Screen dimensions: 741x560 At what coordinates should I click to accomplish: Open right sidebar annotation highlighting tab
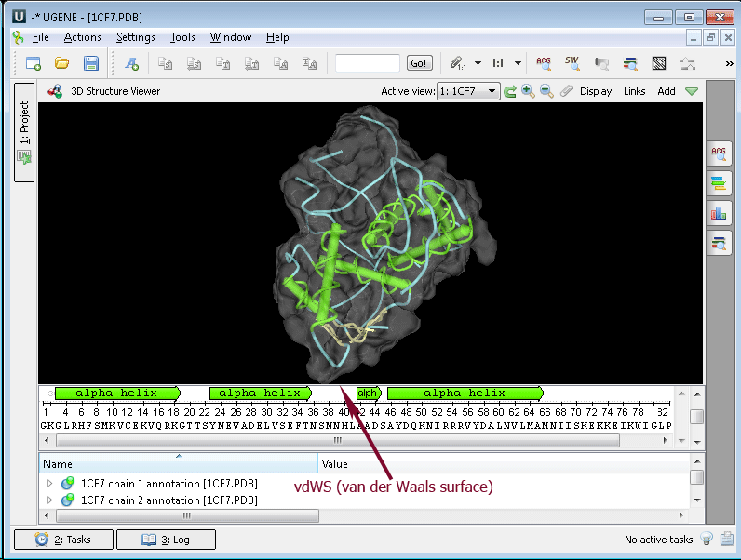click(x=719, y=183)
